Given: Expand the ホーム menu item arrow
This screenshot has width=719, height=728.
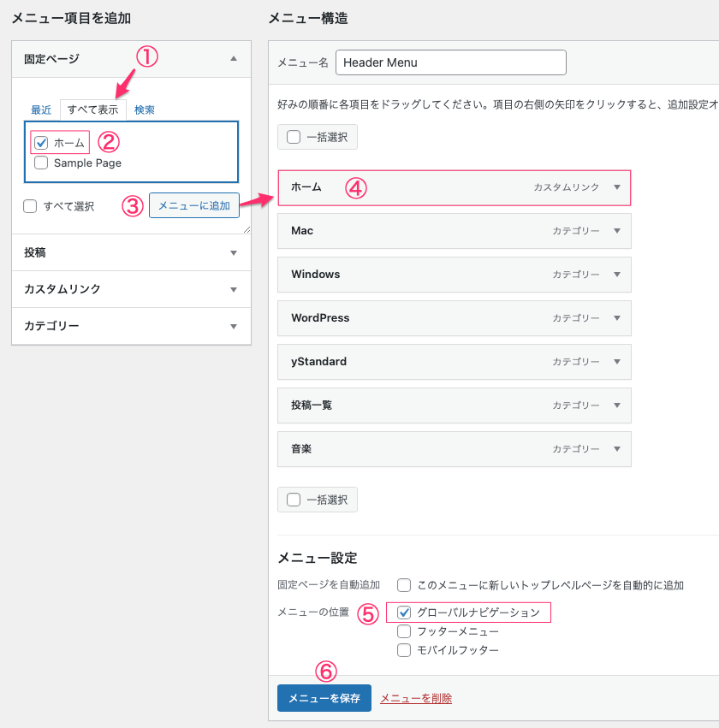Looking at the screenshot, I should pos(616,187).
